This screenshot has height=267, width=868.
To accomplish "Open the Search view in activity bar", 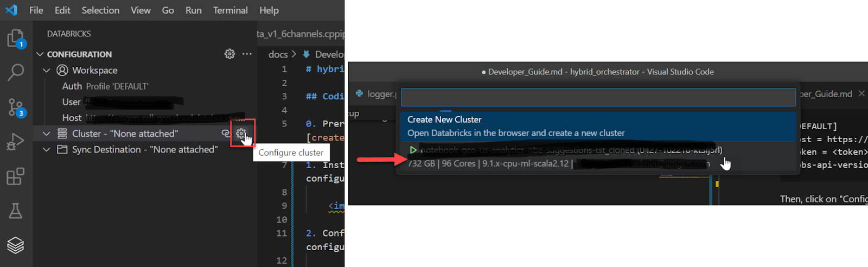I will (x=16, y=72).
